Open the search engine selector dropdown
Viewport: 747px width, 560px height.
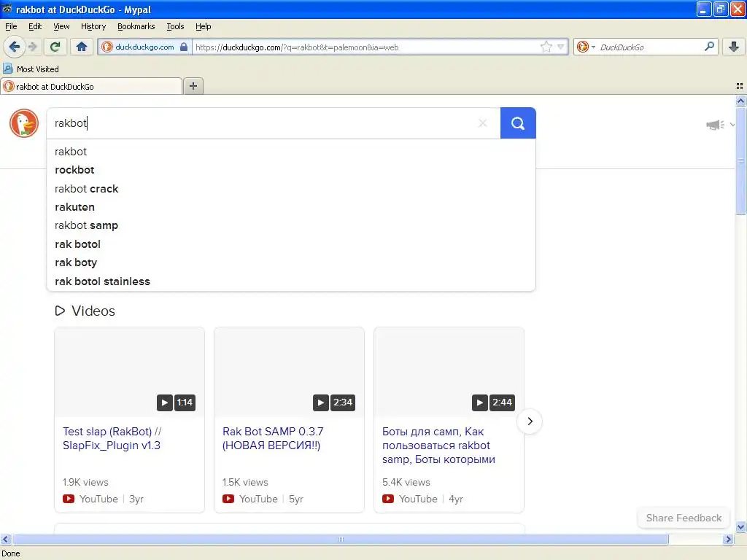pyautogui.click(x=586, y=47)
